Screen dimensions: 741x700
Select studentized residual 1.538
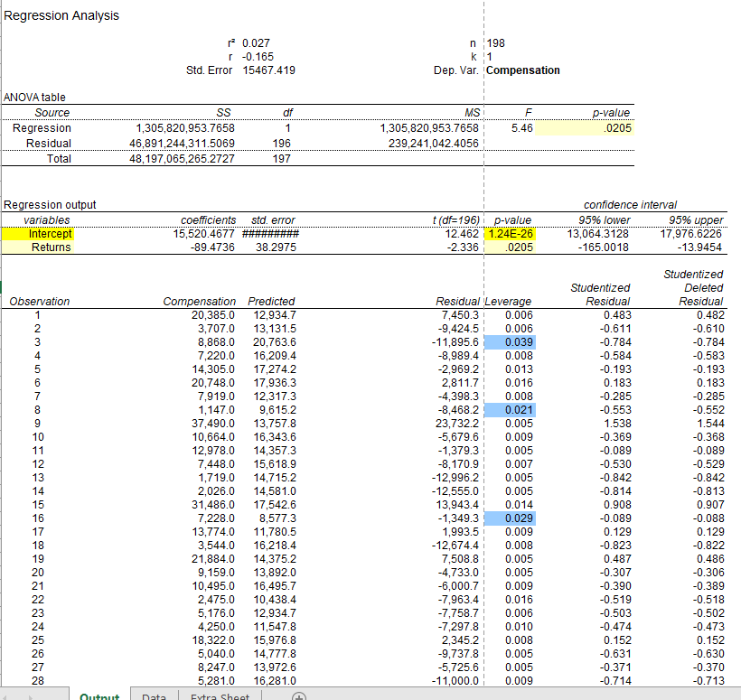(617, 424)
